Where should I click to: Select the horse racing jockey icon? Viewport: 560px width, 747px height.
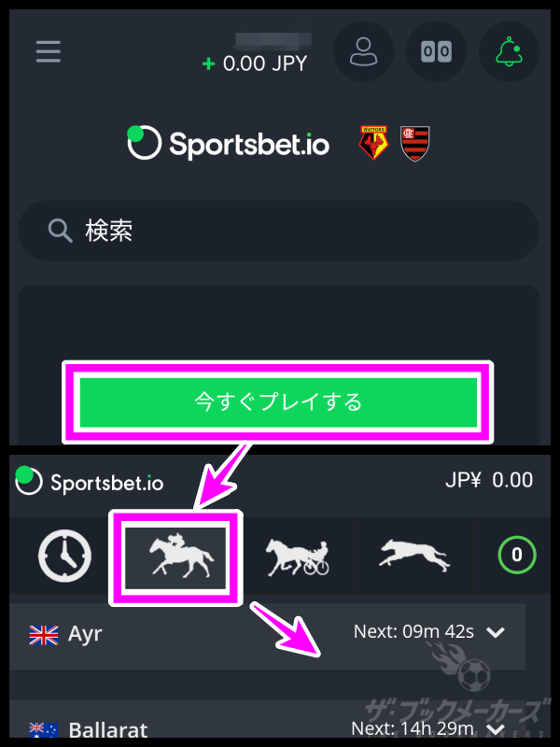(175, 557)
